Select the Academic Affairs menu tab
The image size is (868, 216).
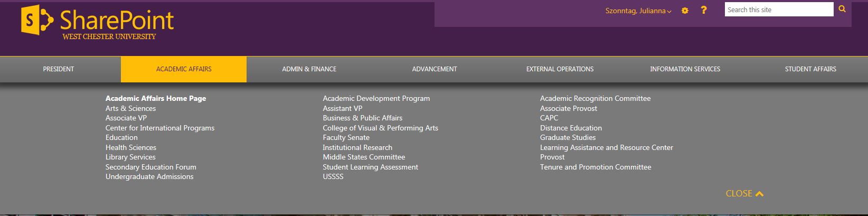pyautogui.click(x=184, y=69)
